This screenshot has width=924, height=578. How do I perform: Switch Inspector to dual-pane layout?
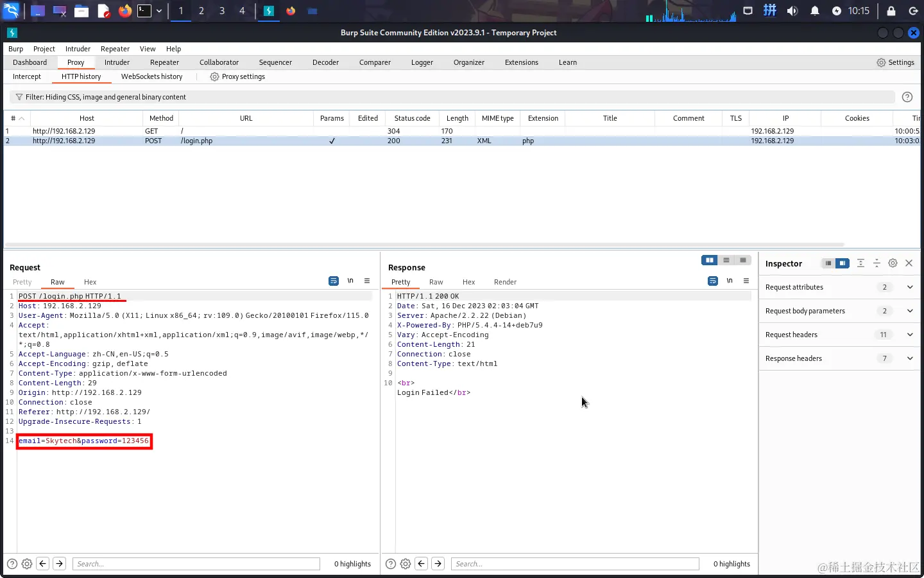pos(843,263)
